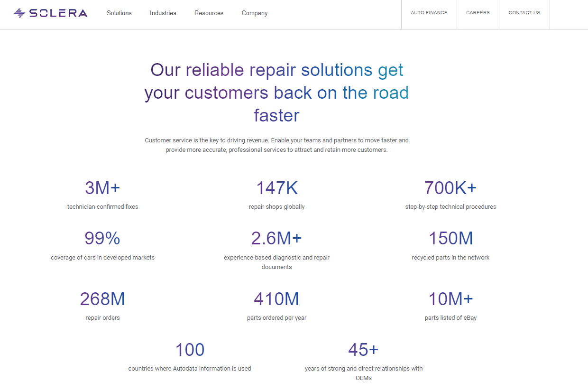588x391 pixels.
Task: Open the Industries menu
Action: coord(163,13)
